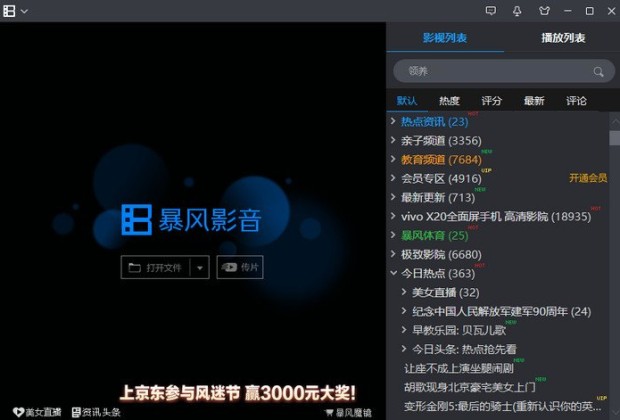Maximize the player window
The width and height of the screenshot is (620, 420).
pyautogui.click(x=590, y=11)
